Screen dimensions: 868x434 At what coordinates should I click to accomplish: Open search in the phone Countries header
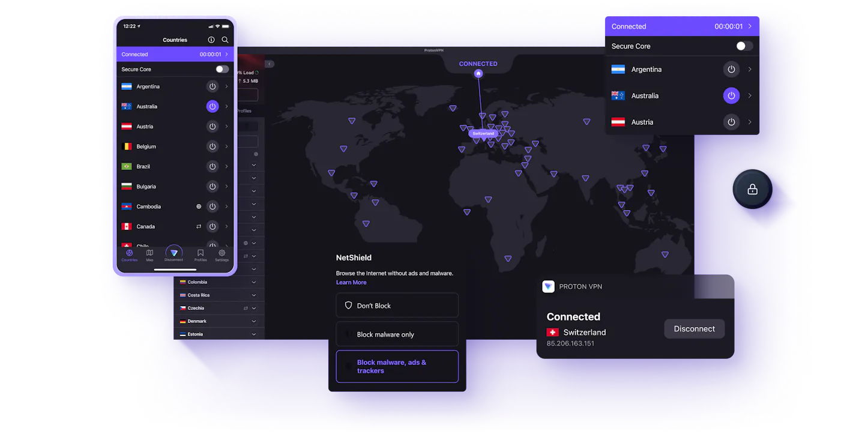[225, 40]
